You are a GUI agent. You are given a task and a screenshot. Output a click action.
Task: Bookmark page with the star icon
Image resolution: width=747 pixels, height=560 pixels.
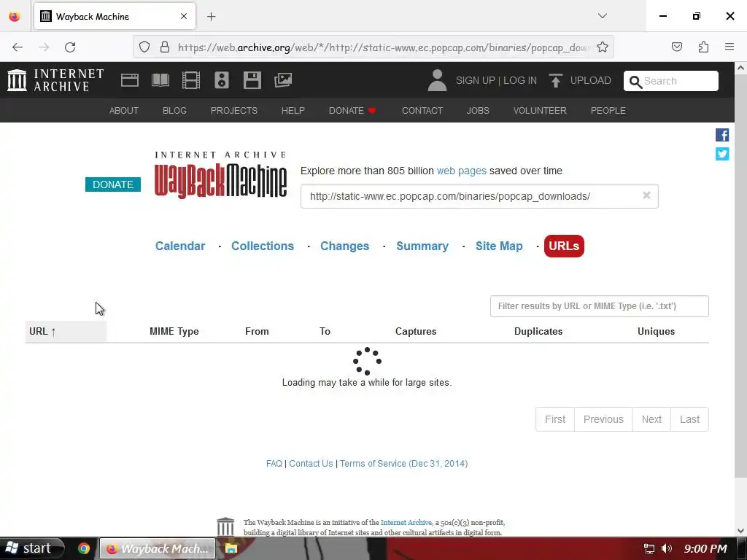click(x=602, y=47)
